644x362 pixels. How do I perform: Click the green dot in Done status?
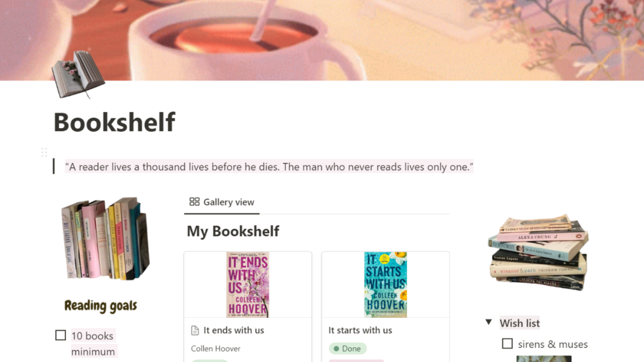coord(336,349)
